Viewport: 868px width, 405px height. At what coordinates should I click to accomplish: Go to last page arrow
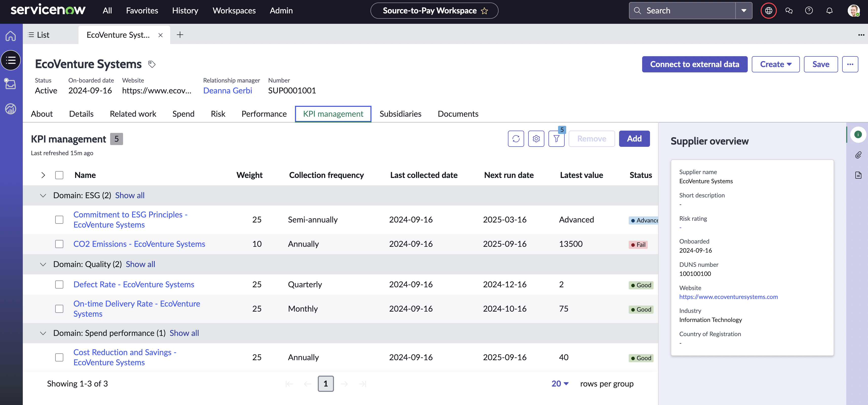point(363,384)
